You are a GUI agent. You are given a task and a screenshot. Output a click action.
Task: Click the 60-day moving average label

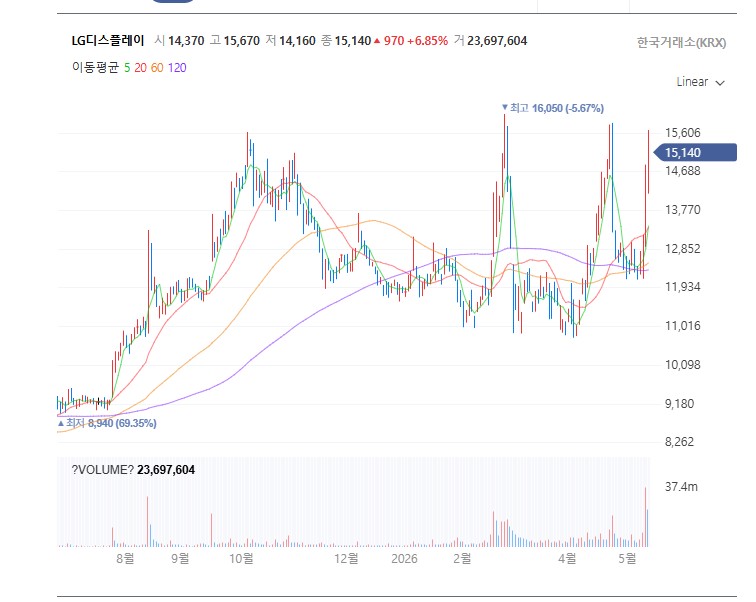click(x=157, y=68)
